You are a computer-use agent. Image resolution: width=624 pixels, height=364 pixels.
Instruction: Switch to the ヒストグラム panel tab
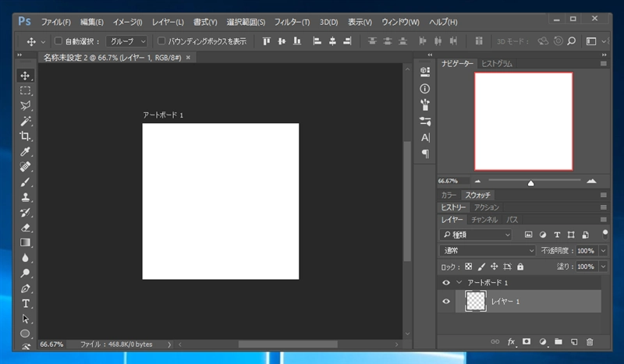click(496, 63)
